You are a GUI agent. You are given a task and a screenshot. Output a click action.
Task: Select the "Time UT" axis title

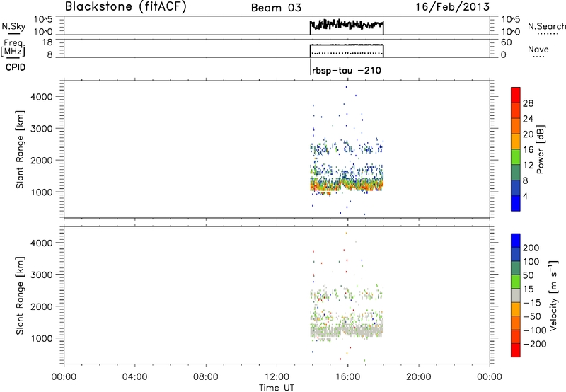click(x=277, y=387)
